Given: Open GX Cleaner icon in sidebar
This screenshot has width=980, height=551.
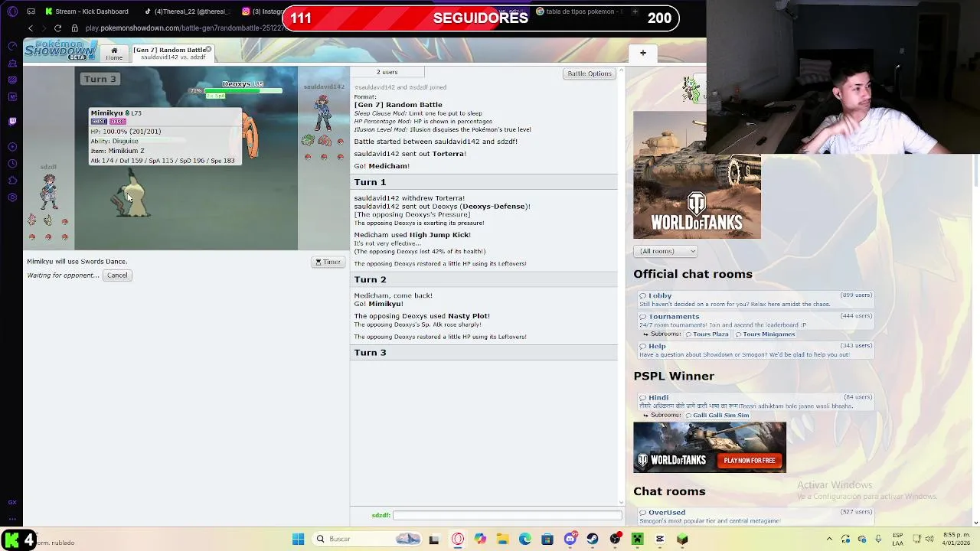Looking at the screenshot, I should (12, 63).
